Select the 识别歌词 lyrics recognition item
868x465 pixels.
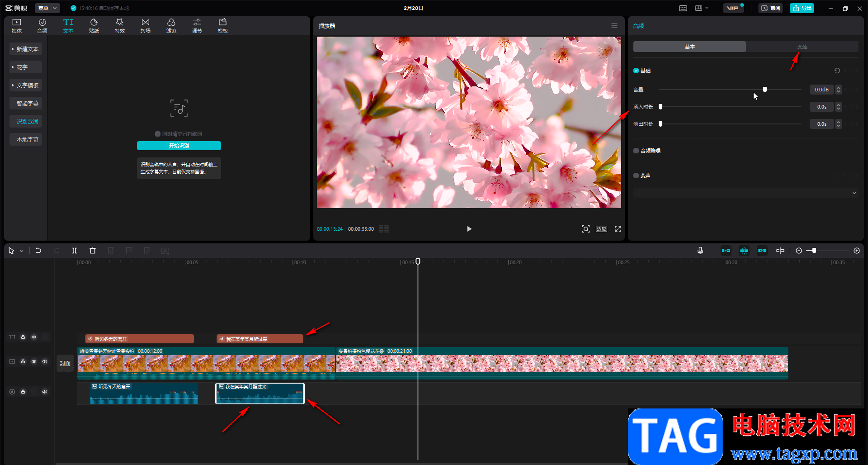26,121
